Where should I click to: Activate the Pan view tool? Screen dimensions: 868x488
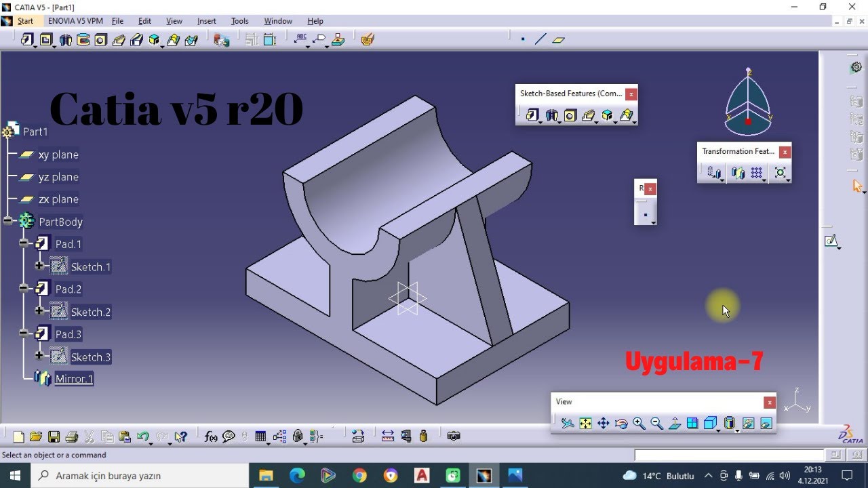(603, 424)
